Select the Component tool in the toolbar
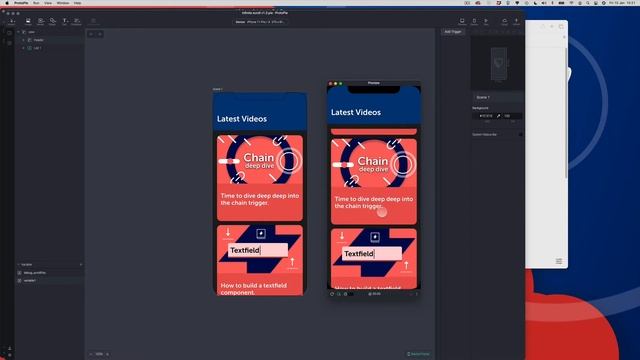Viewport: 640px width, 360px height. coord(76,21)
